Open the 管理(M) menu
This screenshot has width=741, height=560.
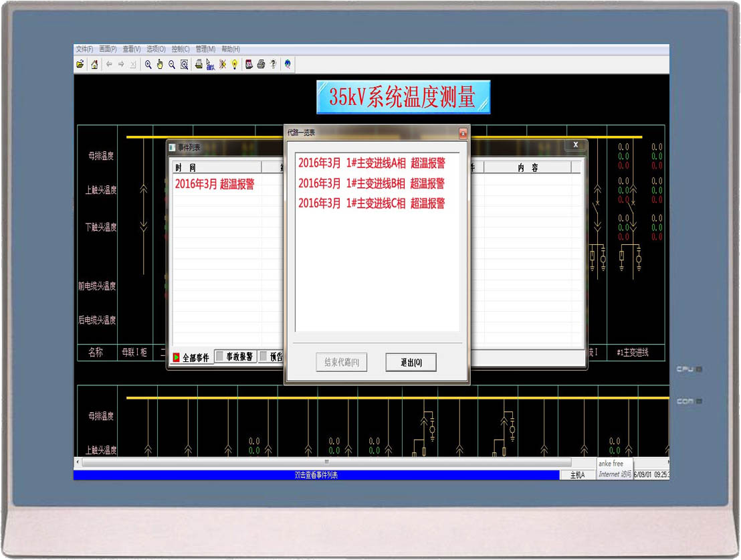click(205, 50)
